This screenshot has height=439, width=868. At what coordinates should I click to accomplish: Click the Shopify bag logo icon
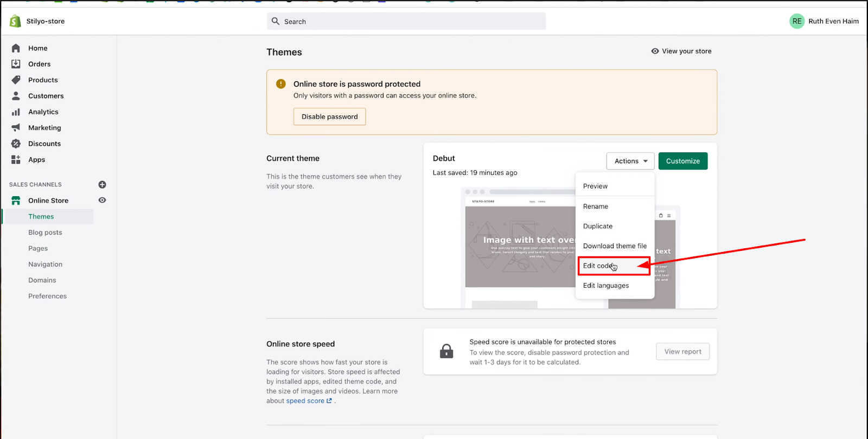(x=15, y=21)
